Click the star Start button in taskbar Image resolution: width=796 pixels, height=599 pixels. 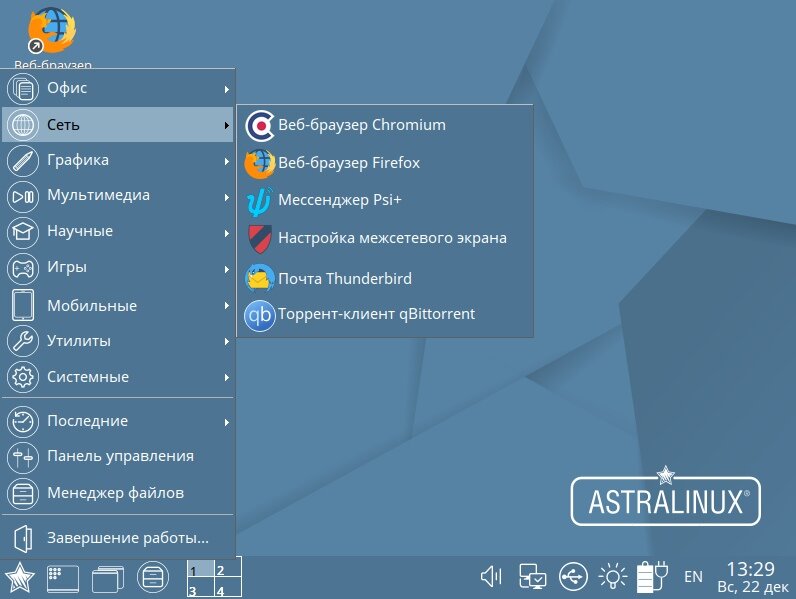click(19, 578)
